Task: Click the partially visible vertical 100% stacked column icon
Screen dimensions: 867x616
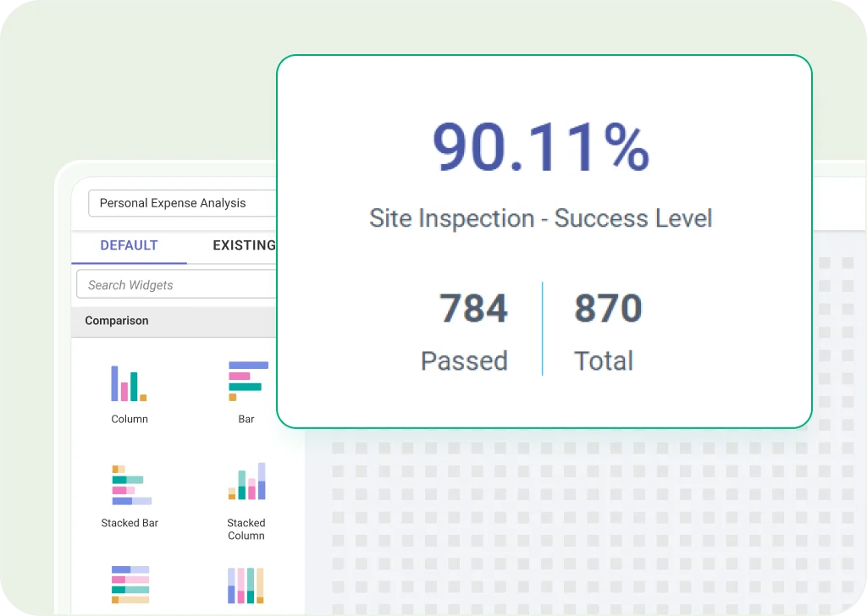Action: [x=246, y=586]
